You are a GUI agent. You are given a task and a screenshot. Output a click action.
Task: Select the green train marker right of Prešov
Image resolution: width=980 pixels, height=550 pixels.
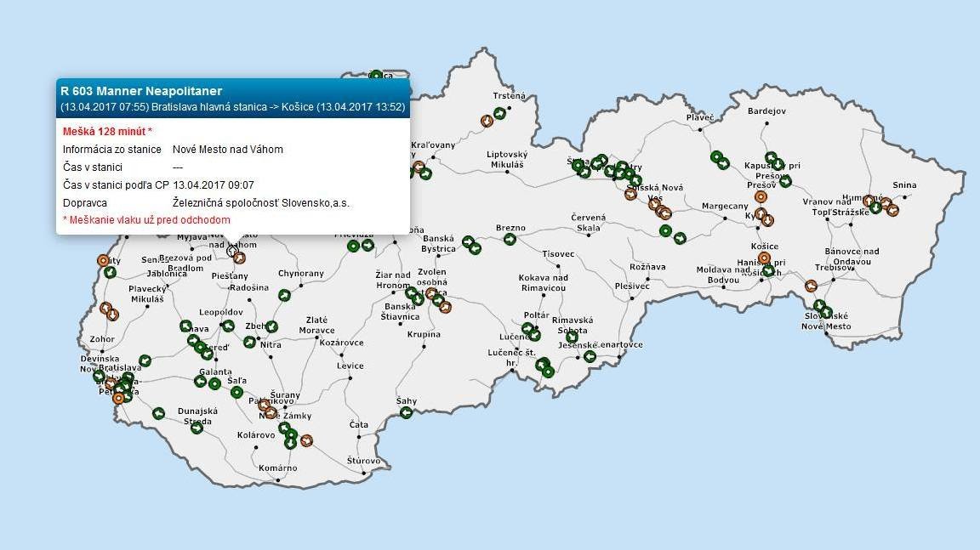(x=785, y=180)
